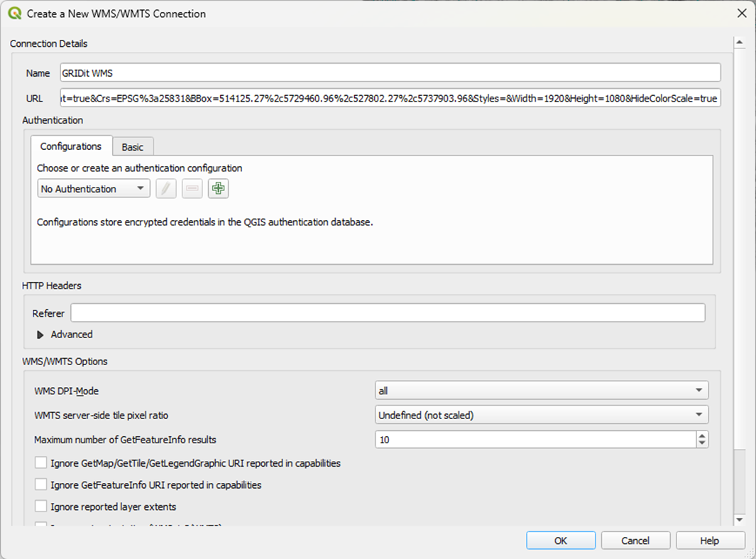Click the Cancel button
Screen dimensions: 756x559
pyautogui.click(x=635, y=541)
